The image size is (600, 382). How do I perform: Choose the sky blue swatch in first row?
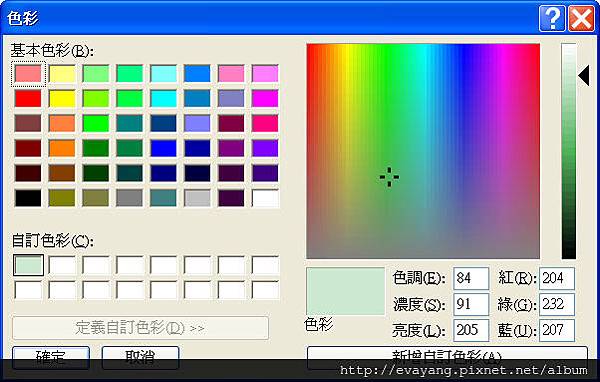click(x=197, y=74)
